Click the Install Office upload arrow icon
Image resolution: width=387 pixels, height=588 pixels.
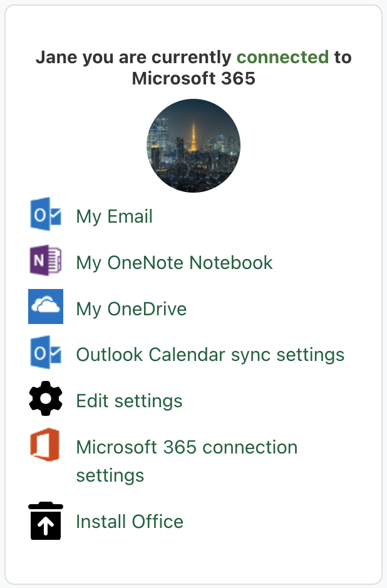click(x=46, y=521)
